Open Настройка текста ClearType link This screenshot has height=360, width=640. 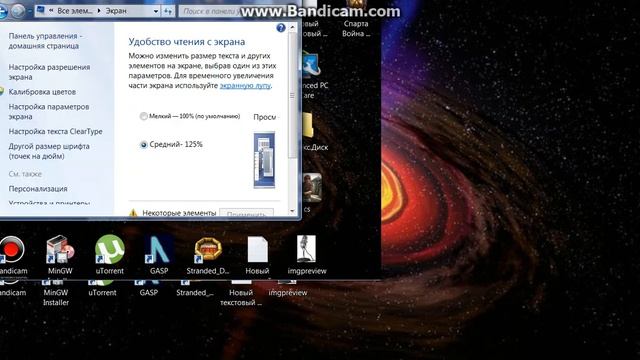56,131
